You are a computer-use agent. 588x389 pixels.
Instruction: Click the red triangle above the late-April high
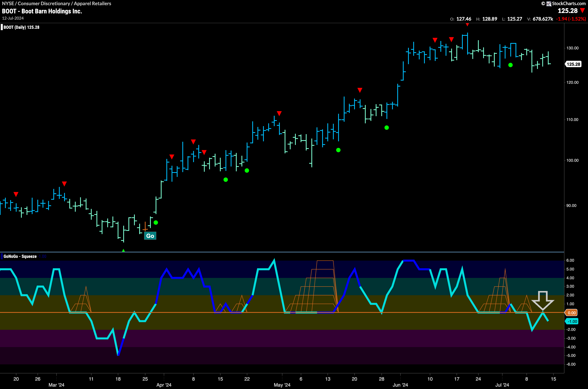(x=279, y=113)
